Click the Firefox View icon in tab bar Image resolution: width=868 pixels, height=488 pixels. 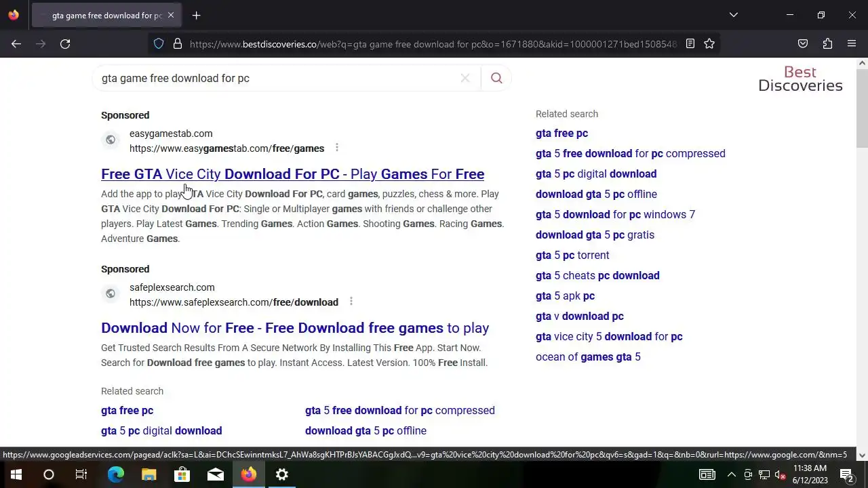pos(14,15)
